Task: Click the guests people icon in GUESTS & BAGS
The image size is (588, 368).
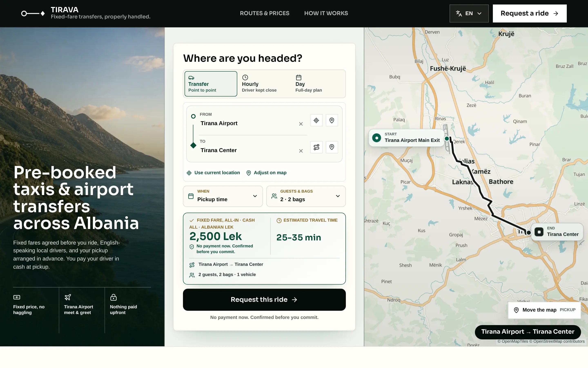Action: tap(274, 196)
